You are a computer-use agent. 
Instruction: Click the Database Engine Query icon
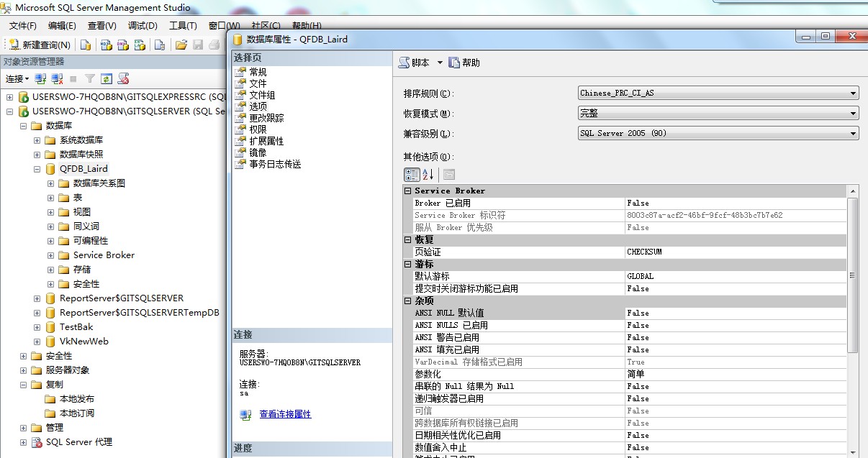86,45
